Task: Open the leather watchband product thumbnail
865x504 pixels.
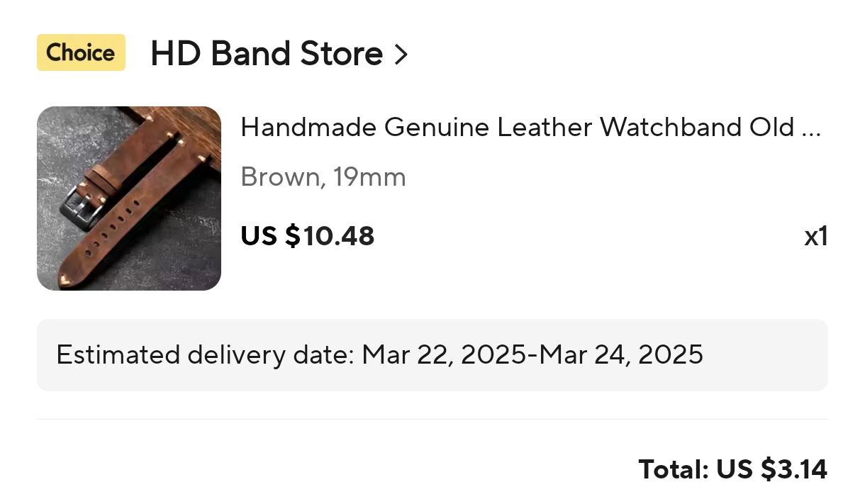Action: (x=128, y=198)
